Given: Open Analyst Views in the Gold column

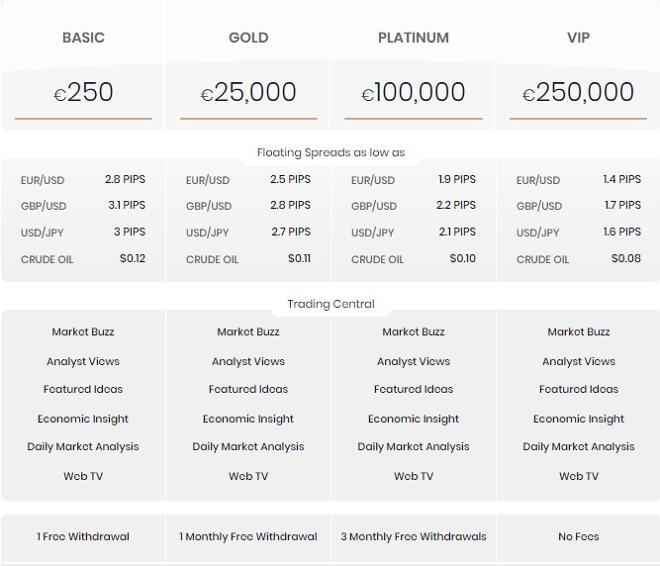Looking at the screenshot, I should (248, 361).
